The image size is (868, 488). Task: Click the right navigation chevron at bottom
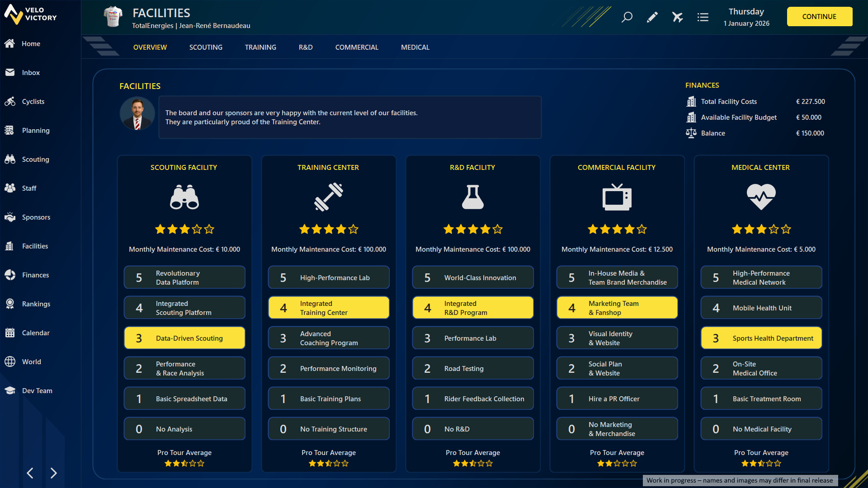click(x=54, y=473)
